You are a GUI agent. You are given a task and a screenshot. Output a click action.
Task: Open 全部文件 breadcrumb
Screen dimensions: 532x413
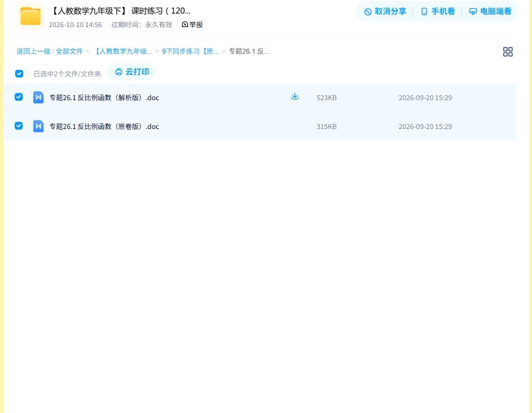69,51
